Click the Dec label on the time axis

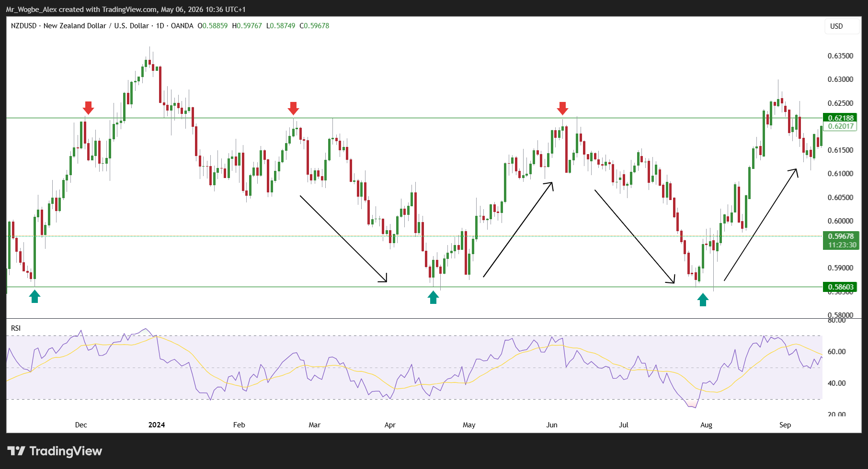pos(81,425)
